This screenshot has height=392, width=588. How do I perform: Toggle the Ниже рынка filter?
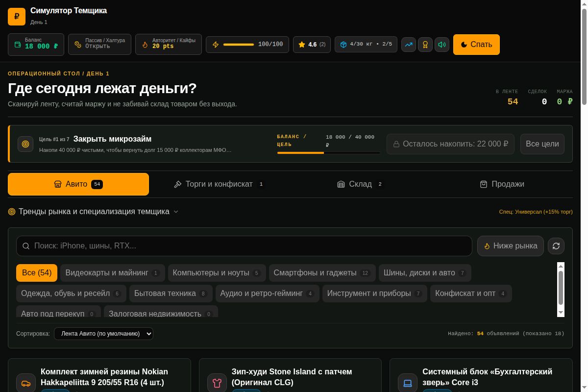[x=511, y=246]
